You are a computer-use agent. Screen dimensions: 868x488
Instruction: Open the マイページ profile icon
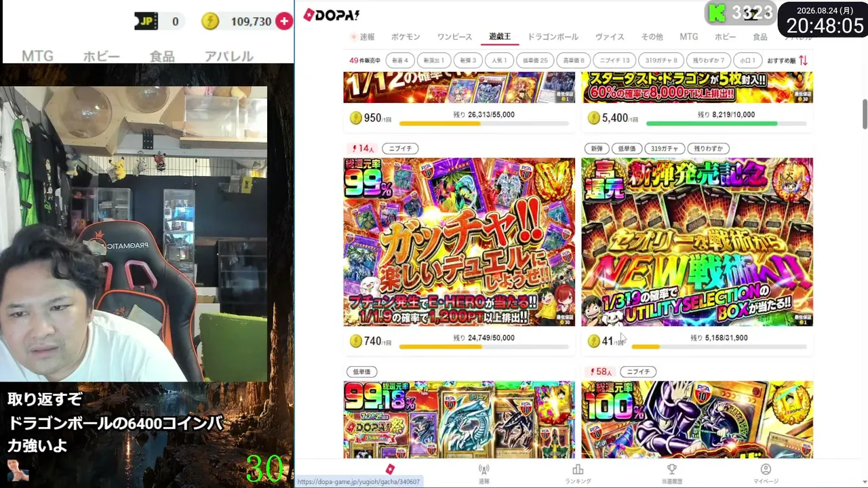[766, 473]
